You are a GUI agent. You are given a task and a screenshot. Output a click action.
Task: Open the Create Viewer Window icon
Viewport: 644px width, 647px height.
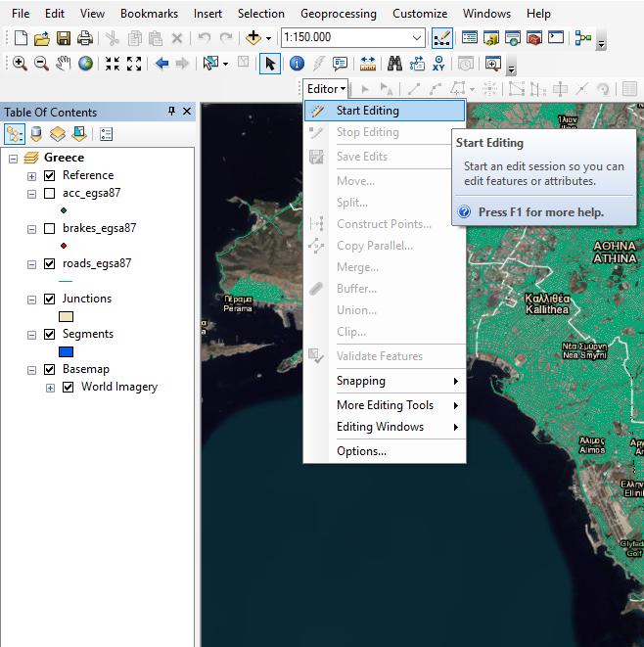click(492, 64)
